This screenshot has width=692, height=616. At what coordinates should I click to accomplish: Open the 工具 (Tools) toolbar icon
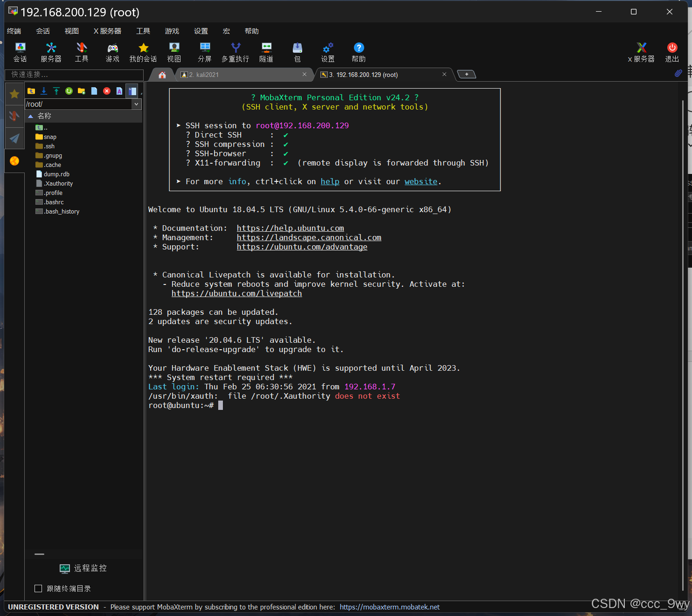coord(82,52)
